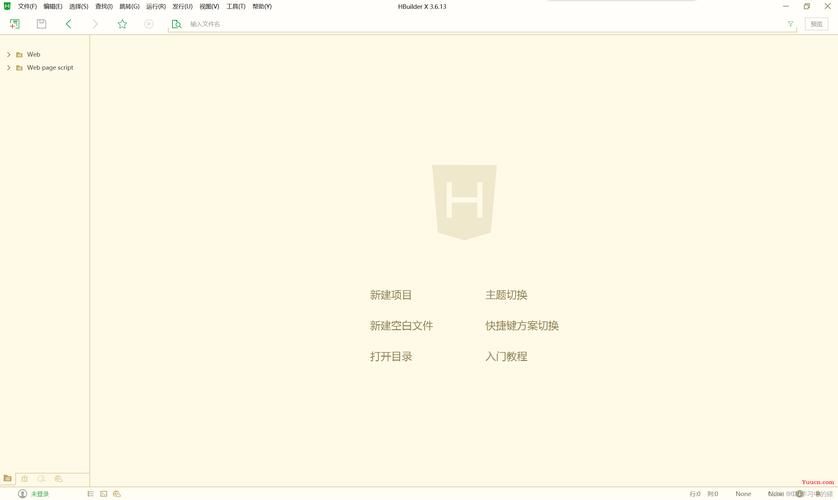Screen dimensions: 838x500
Task: Click the HBuilder X logo in title bar
Action: 7,6
